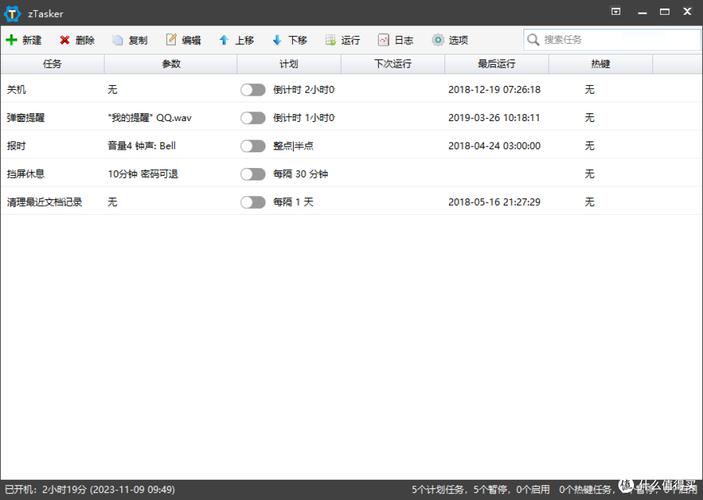Open the Log (日志) icon
703x500 pixels.
pyautogui.click(x=383, y=40)
